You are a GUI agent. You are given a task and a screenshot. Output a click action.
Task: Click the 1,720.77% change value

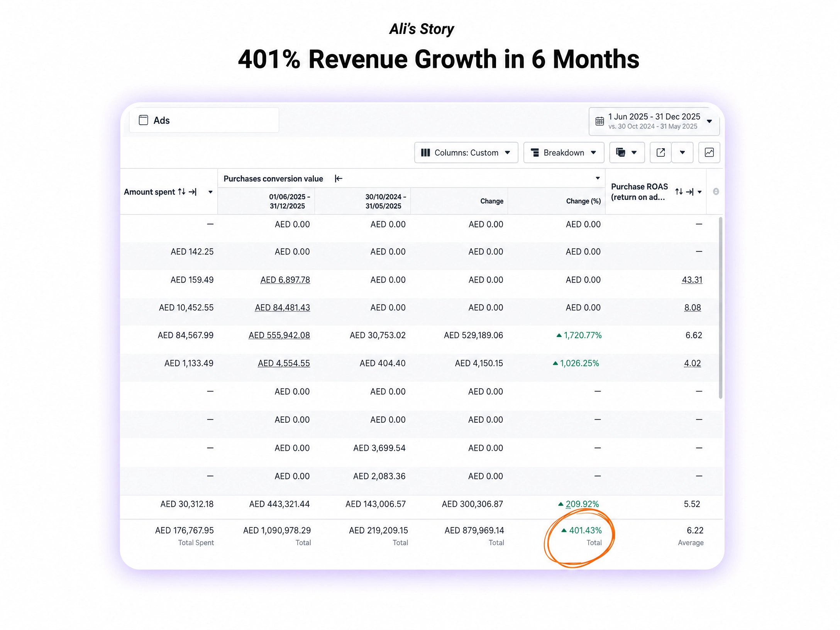[x=583, y=335]
